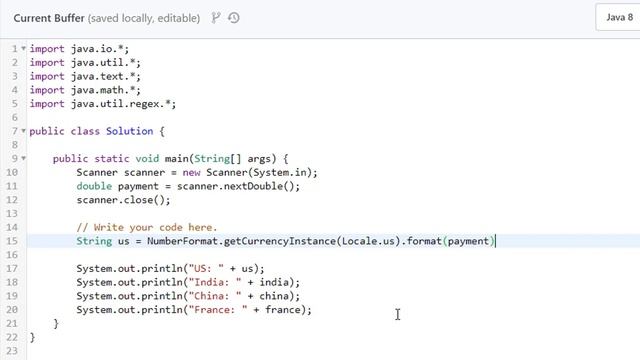Viewport: 640px width, 360px height.
Task: Collapse the main method fold arrow on line 9
Action: (23, 158)
